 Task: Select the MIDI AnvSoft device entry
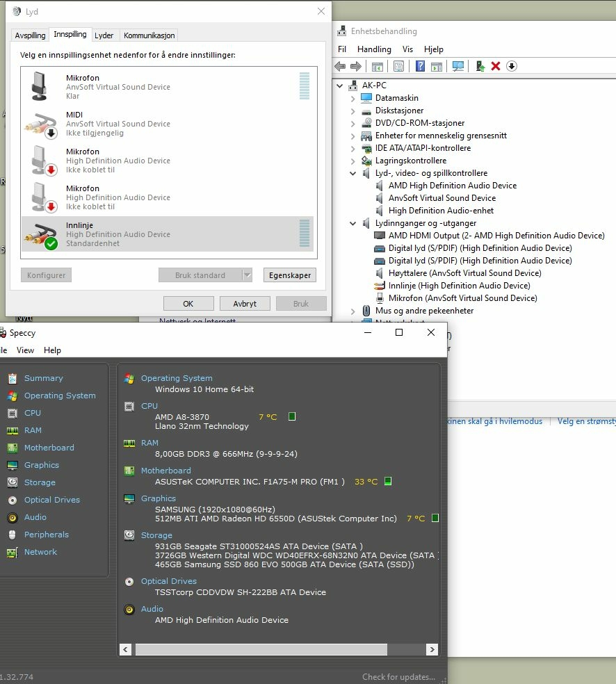[168, 124]
